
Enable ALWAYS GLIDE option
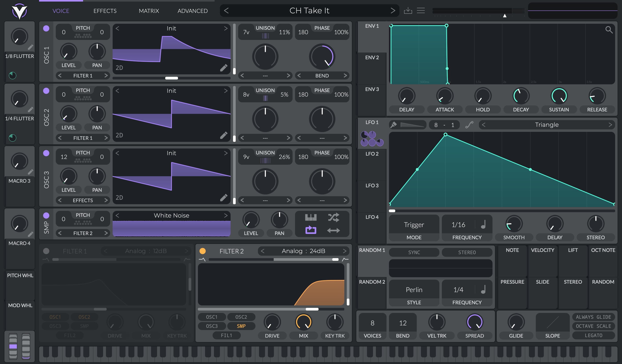click(x=593, y=317)
